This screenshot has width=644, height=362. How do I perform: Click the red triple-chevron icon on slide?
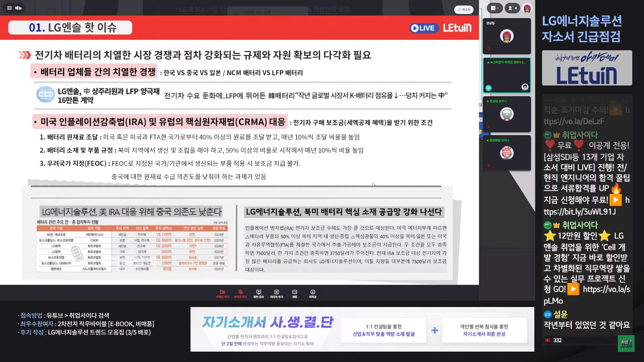[24, 55]
